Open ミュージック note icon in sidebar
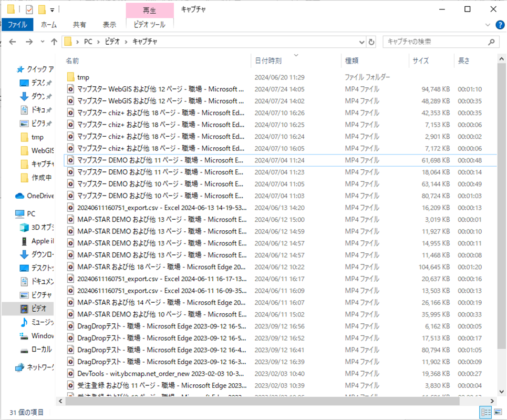This screenshot has width=507, height=420. [x=24, y=322]
